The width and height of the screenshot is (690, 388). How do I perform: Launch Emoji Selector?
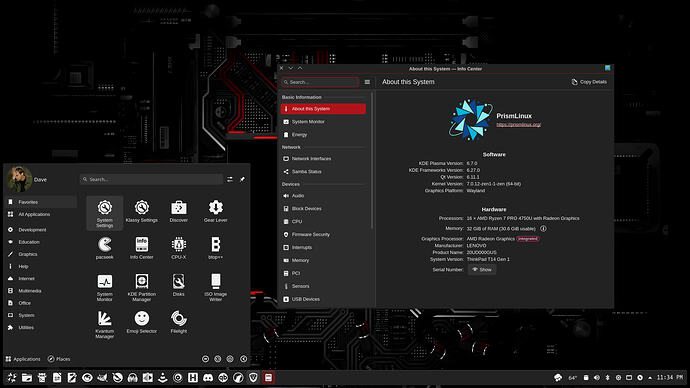click(142, 322)
